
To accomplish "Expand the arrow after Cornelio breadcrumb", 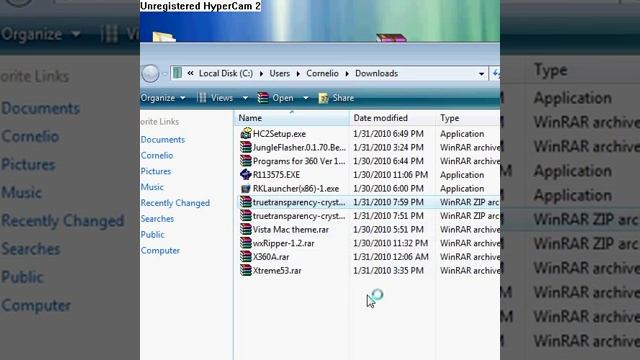I will [x=347, y=74].
